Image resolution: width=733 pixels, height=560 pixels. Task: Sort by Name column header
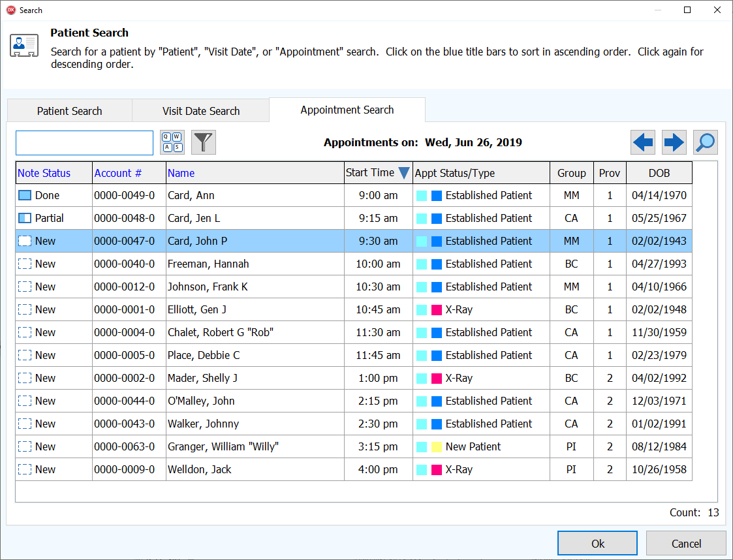pos(255,173)
